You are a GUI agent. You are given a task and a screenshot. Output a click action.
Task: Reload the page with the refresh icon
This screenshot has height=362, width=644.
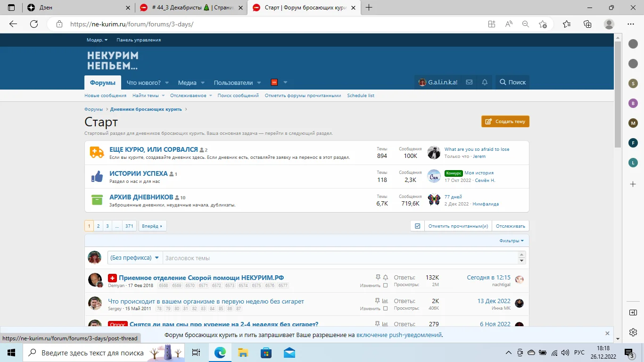34,24
